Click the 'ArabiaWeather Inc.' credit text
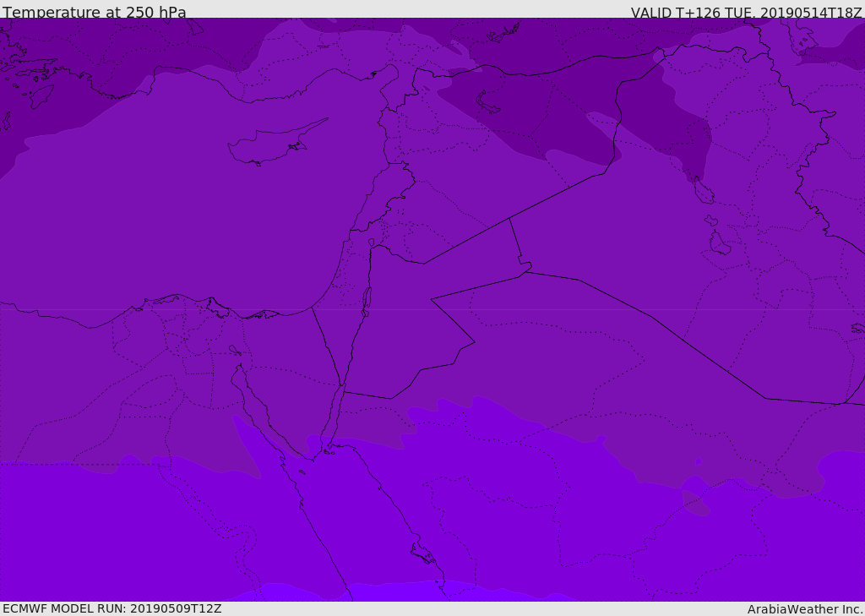 (805, 609)
